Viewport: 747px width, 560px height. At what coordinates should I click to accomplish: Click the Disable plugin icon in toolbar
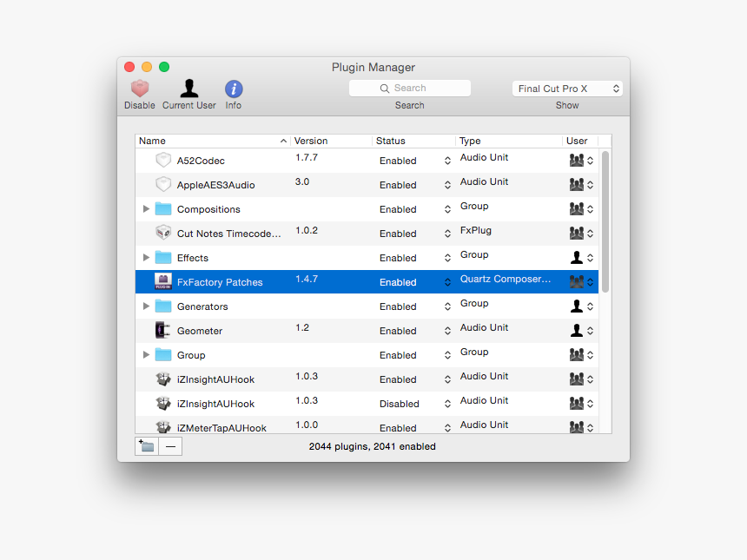pyautogui.click(x=139, y=89)
